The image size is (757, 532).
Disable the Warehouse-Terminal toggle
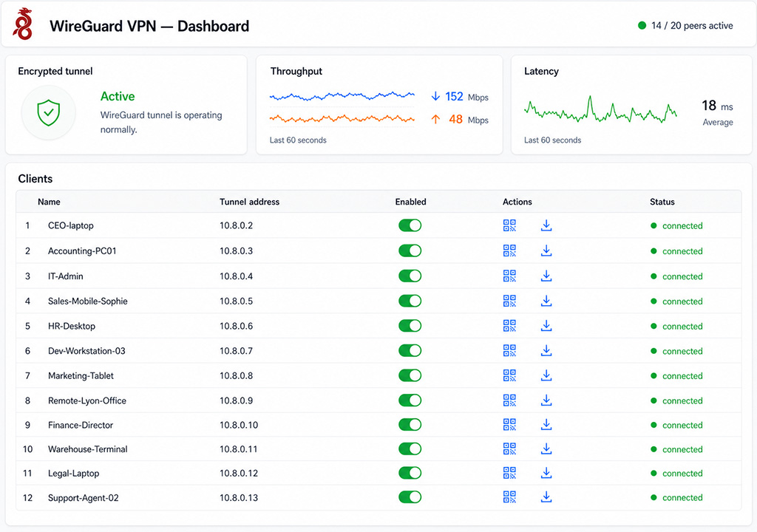[x=410, y=449]
